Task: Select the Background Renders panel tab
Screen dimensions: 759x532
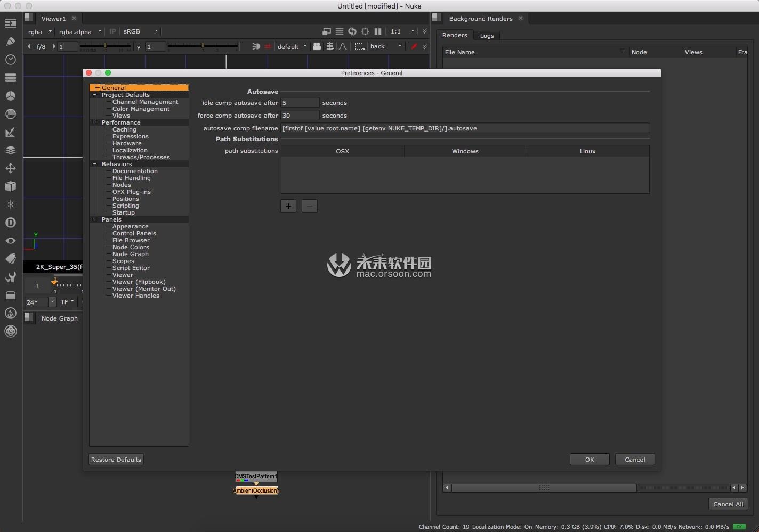Action: tap(481, 18)
